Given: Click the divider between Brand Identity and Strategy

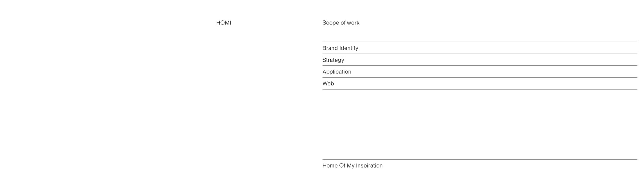Looking at the screenshot, I should (x=480, y=54).
